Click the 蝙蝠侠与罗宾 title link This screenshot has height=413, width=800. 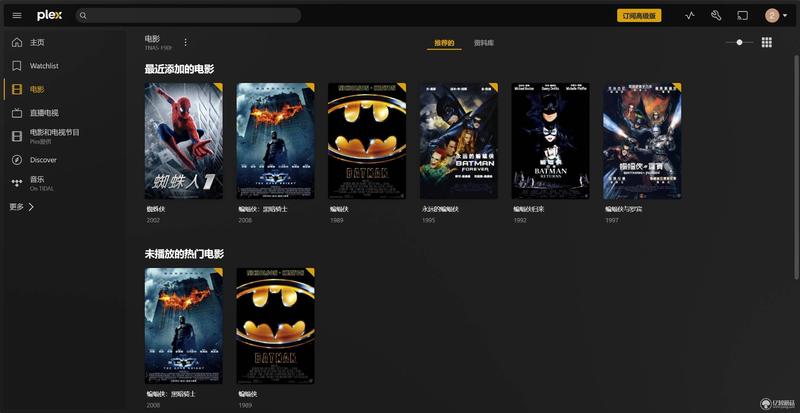tap(623, 209)
